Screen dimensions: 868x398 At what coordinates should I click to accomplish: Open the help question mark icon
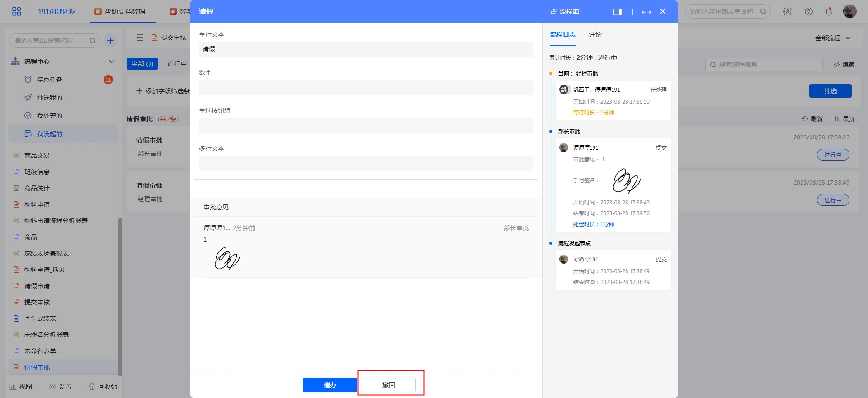[808, 12]
